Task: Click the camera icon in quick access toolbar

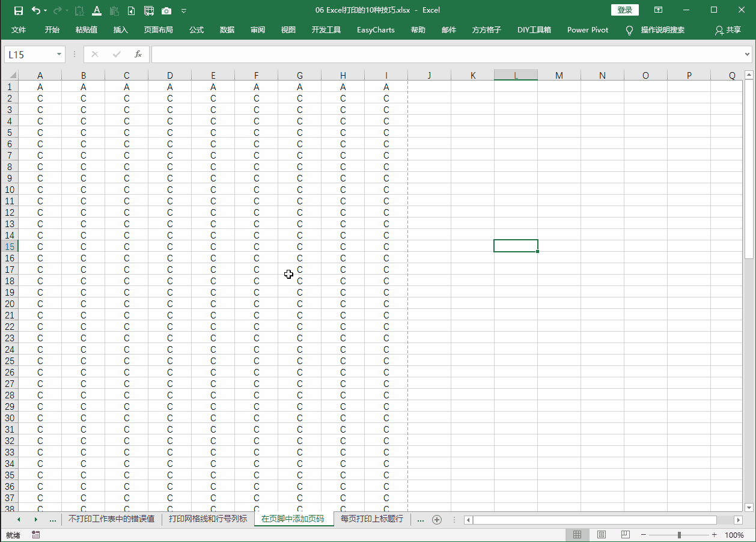Action: (x=166, y=10)
